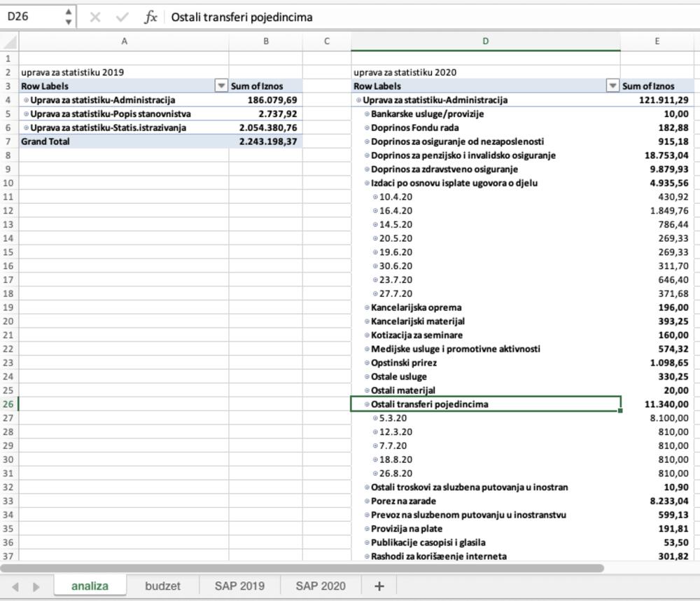The width and height of the screenshot is (700, 601).
Task: Click the select all corner triangle
Action: coord(10,41)
